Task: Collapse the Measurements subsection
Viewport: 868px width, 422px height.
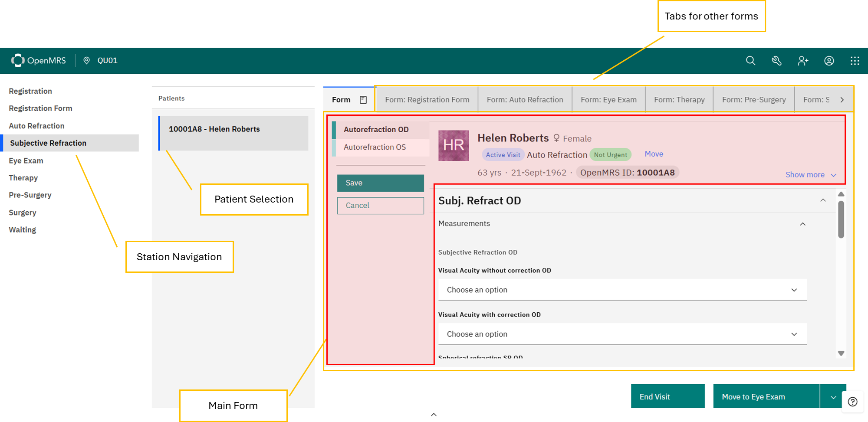Action: tap(802, 224)
